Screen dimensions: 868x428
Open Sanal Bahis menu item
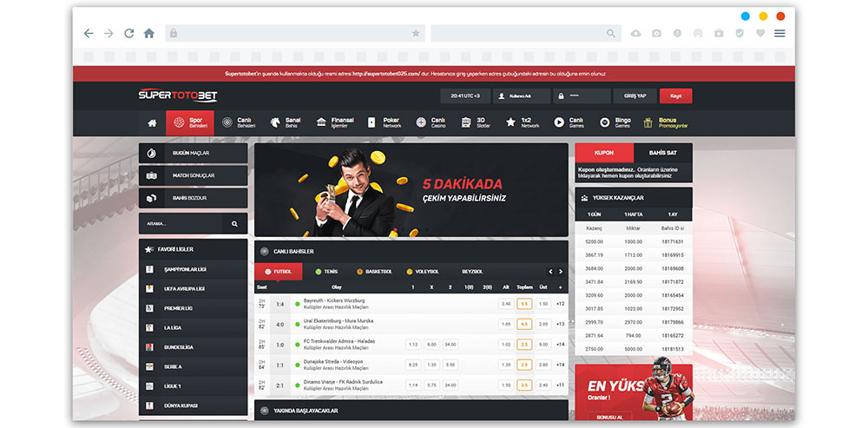tap(286, 123)
